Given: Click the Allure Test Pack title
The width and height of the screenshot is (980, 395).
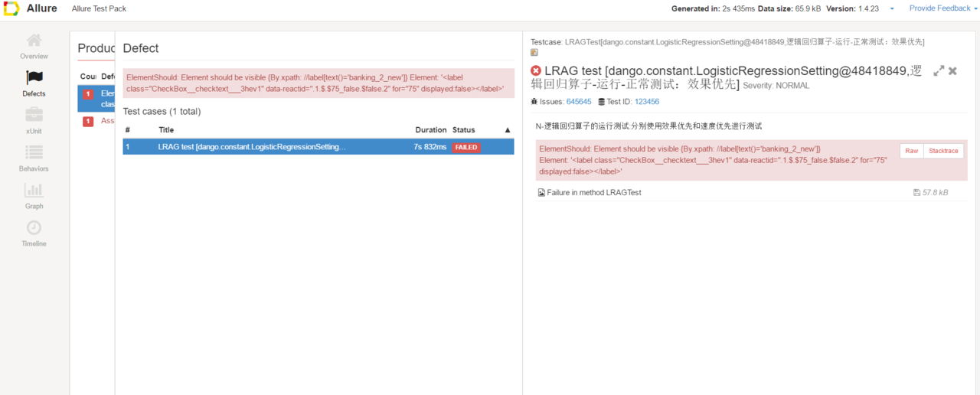Looking at the screenshot, I should pyautogui.click(x=99, y=8).
